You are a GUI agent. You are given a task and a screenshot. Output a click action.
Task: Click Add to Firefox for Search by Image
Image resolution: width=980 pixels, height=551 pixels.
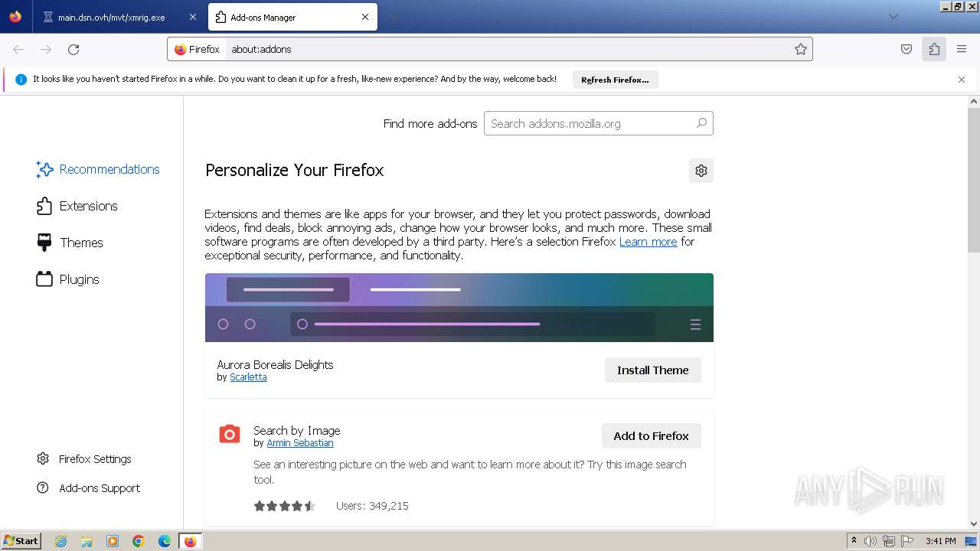pos(652,436)
